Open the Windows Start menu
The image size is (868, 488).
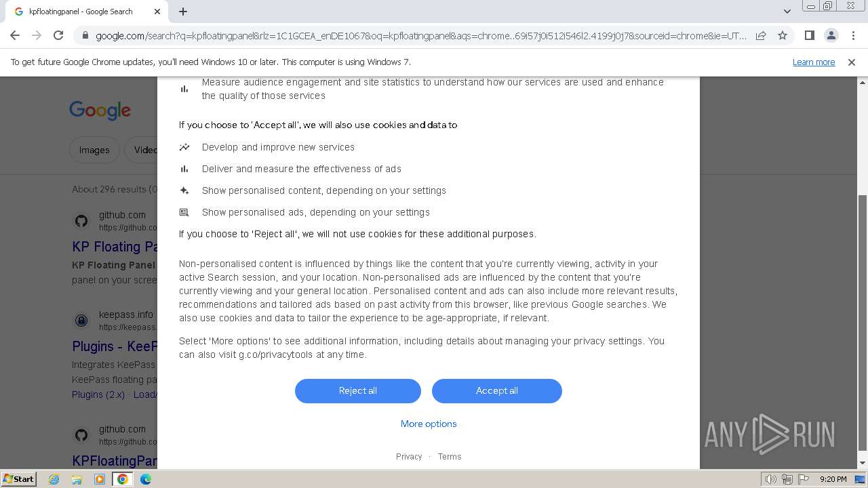point(18,479)
